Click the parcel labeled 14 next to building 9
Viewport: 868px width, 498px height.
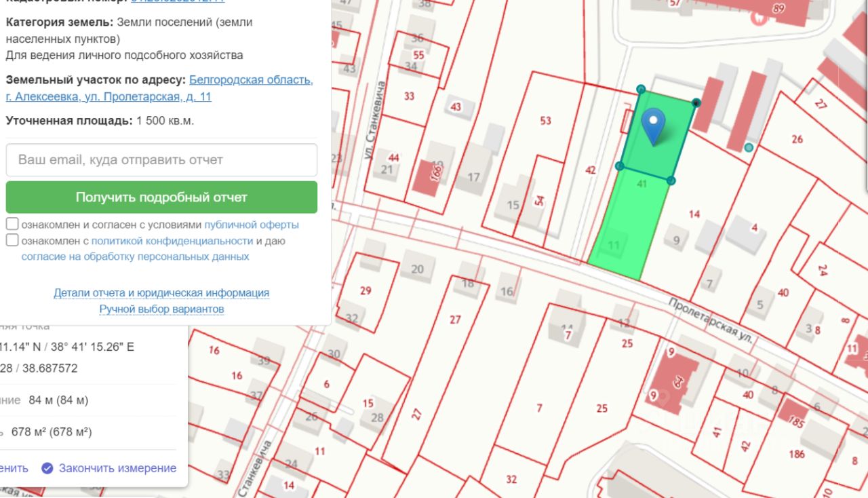(x=694, y=214)
